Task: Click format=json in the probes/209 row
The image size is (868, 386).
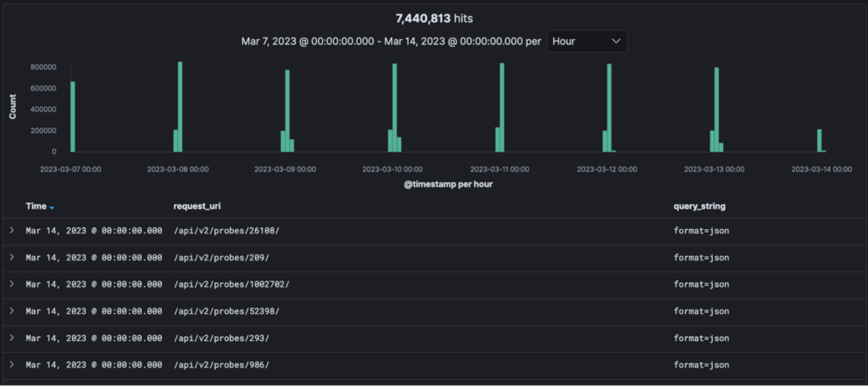Action: tap(701, 258)
